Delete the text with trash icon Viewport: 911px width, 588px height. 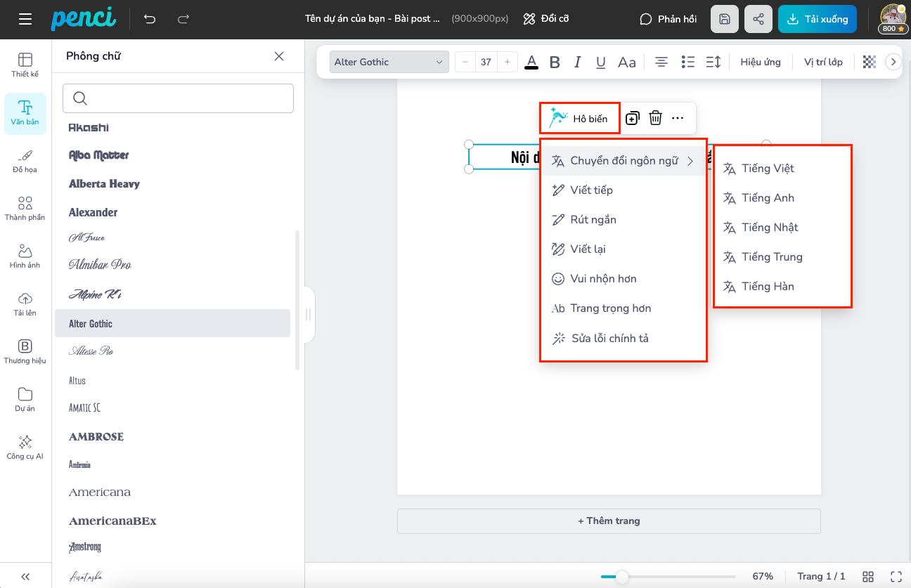tap(655, 118)
